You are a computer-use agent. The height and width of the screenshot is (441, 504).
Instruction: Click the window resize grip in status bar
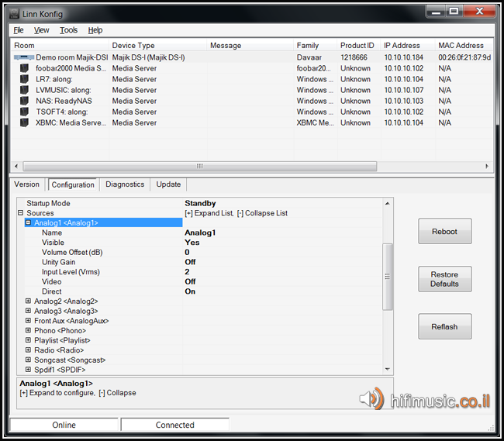pos(491,428)
